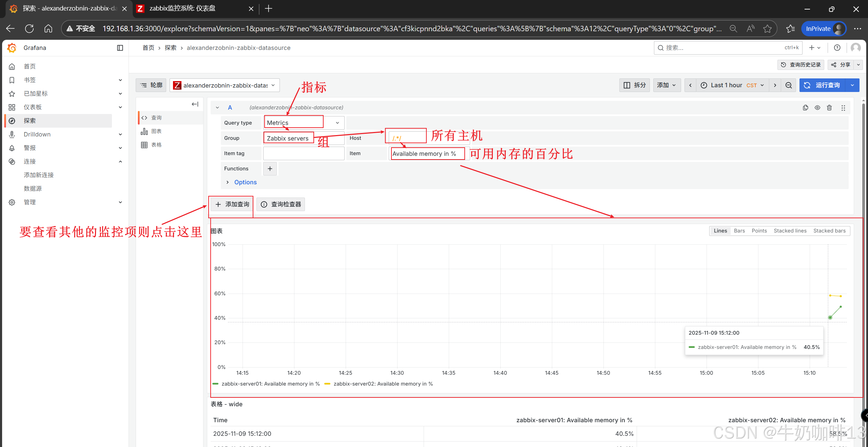Click the 运行查询 button
Image resolution: width=868 pixels, height=447 pixels.
pos(822,85)
